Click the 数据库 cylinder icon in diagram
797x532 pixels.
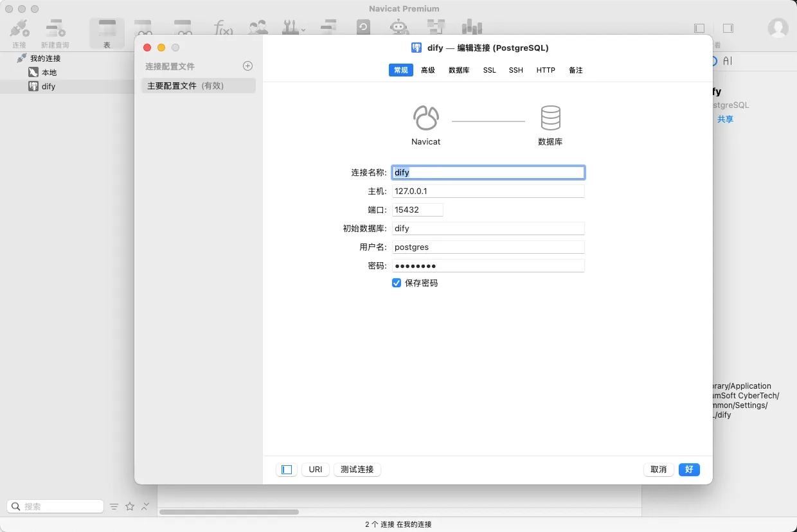pos(550,118)
